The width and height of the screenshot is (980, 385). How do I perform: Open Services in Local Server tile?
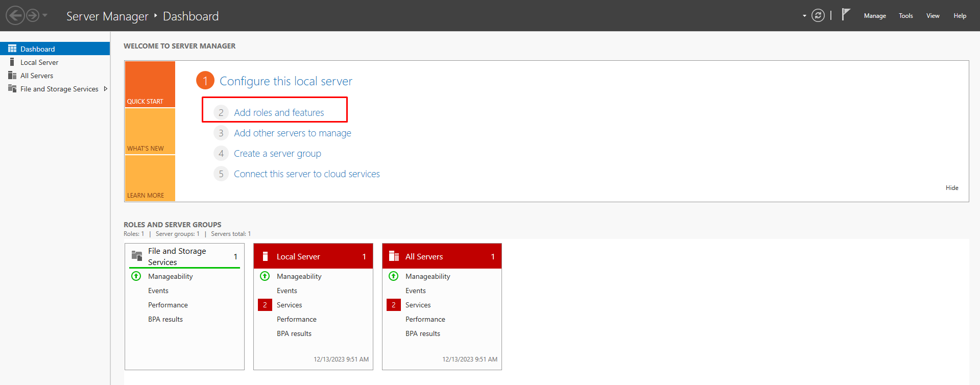tap(290, 305)
